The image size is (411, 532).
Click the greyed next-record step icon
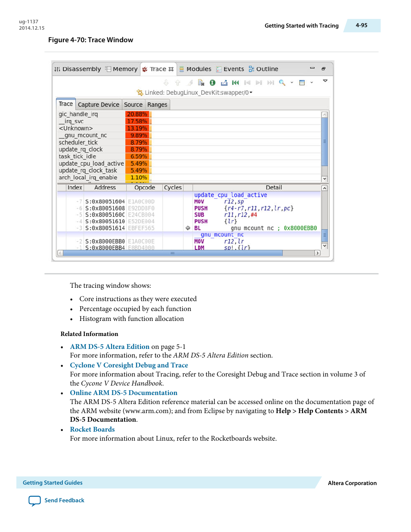[258, 83]
